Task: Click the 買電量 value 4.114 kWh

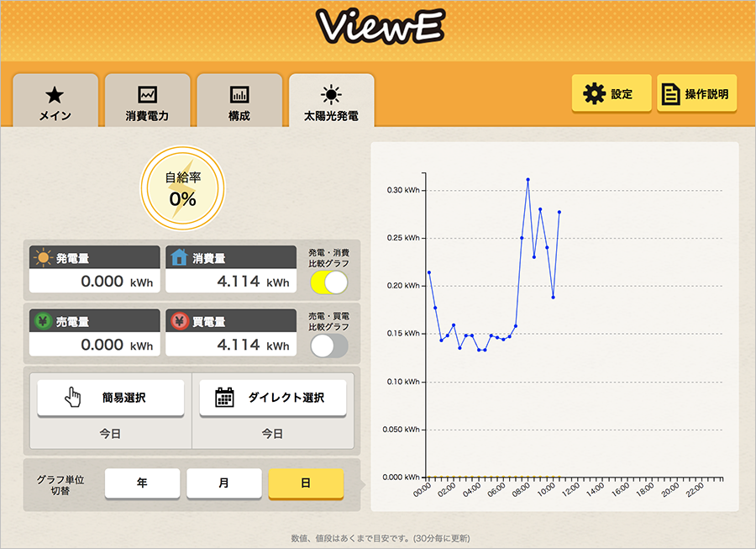Action: click(253, 345)
